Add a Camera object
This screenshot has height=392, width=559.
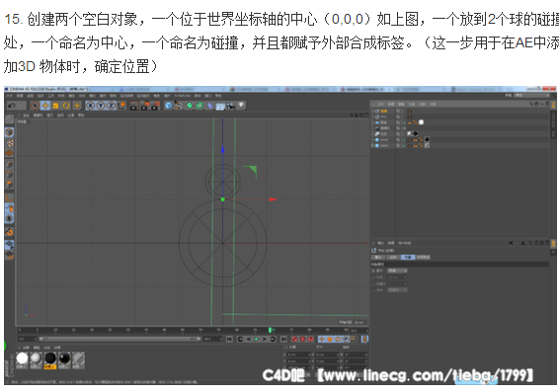(231, 106)
